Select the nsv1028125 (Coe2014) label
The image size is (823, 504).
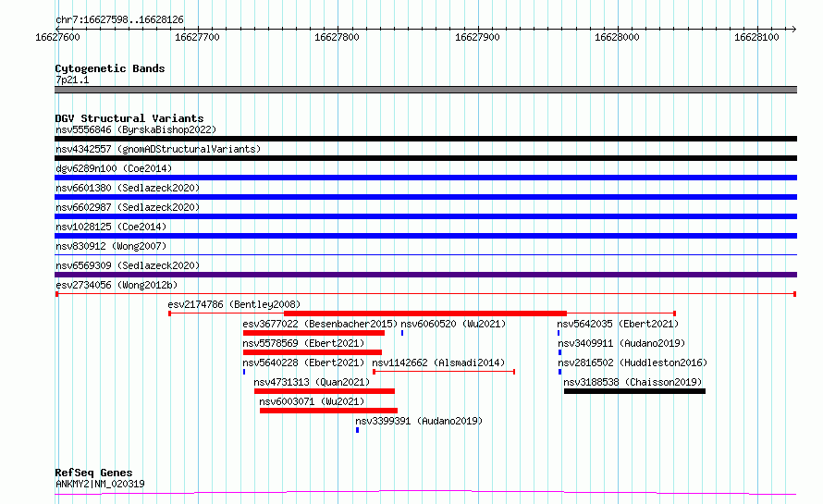[111, 227]
